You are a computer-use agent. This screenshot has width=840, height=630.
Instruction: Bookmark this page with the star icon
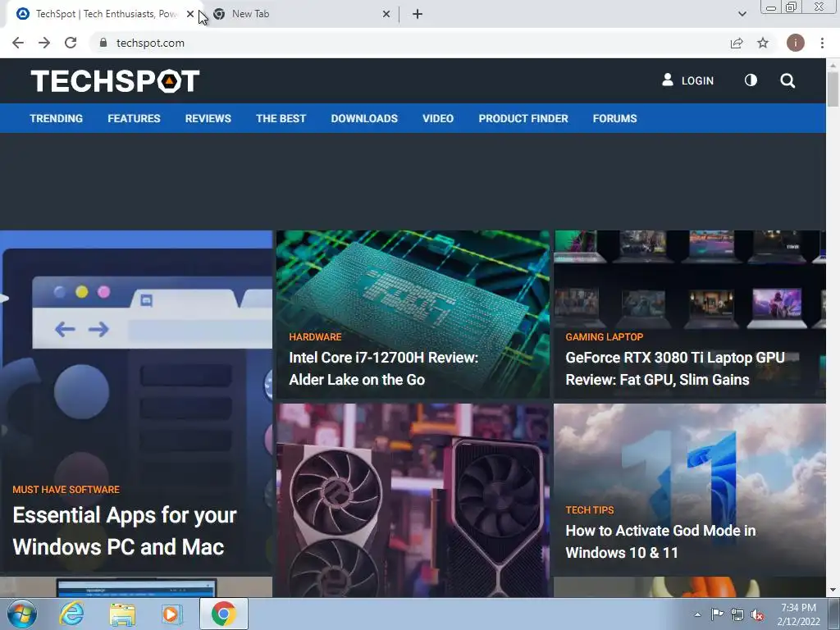click(x=763, y=43)
